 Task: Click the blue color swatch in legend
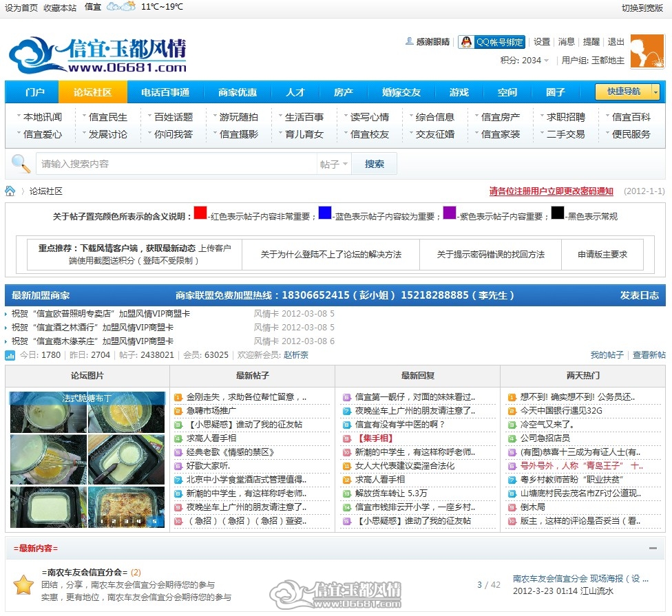325,213
